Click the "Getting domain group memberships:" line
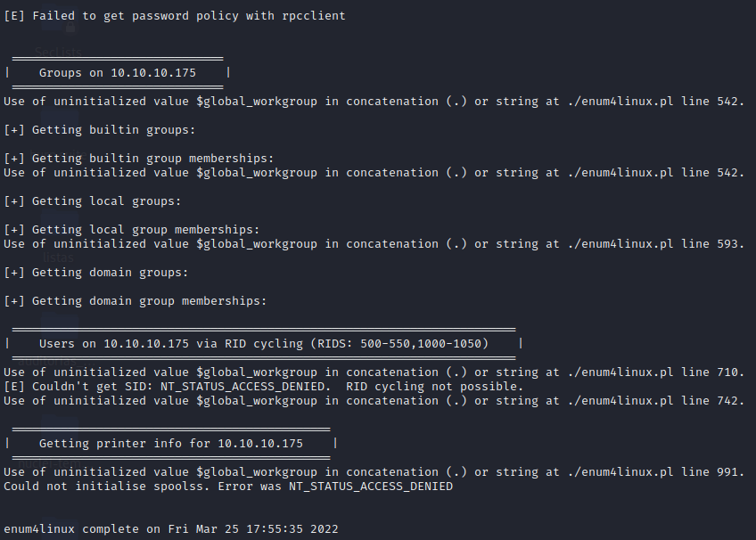756x540 pixels. pyautogui.click(x=135, y=301)
